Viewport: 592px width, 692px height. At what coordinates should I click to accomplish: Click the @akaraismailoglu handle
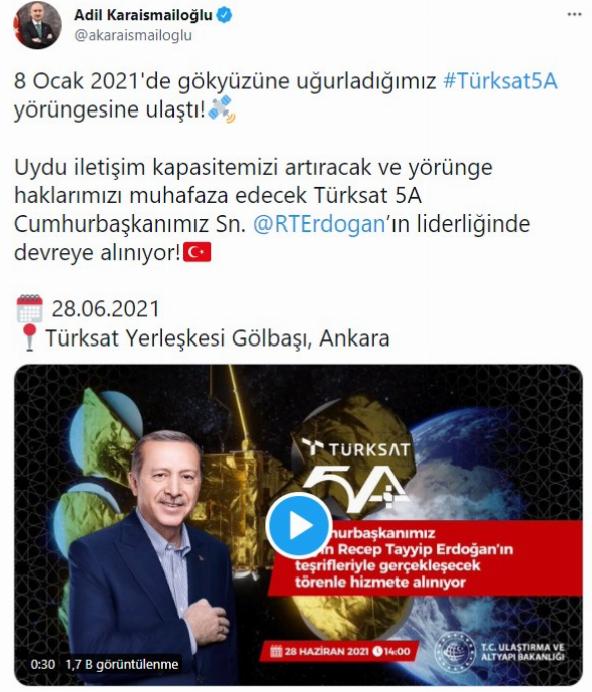coord(133,35)
